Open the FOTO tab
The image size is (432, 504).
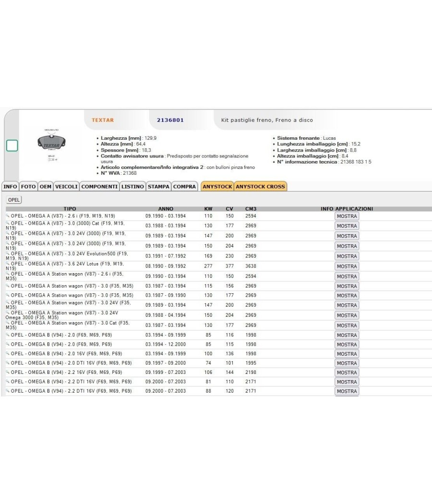[28, 186]
